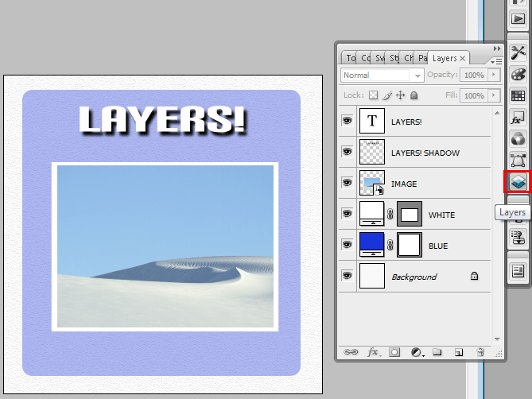Click the trash icon to delete layer
Image resolution: width=532 pixels, height=399 pixels.
480,351
